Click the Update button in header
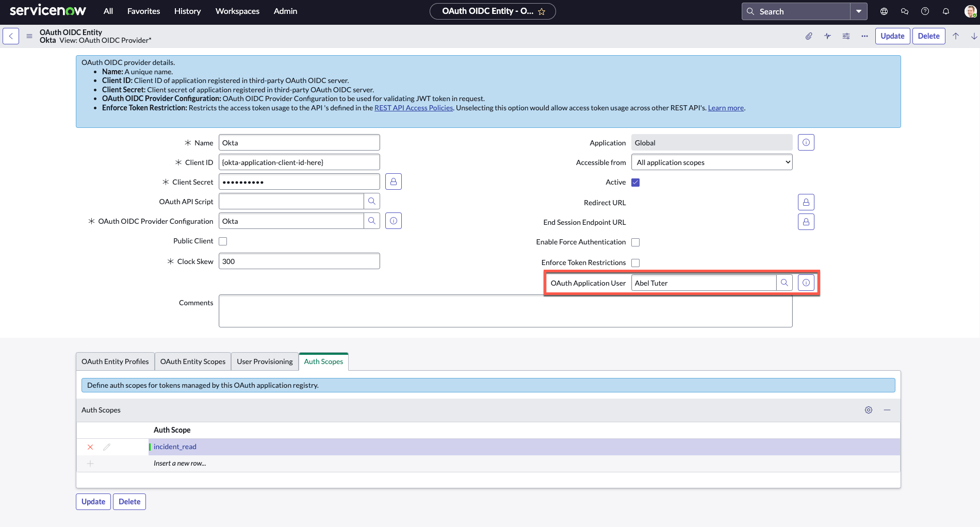The image size is (980, 527). (x=892, y=36)
